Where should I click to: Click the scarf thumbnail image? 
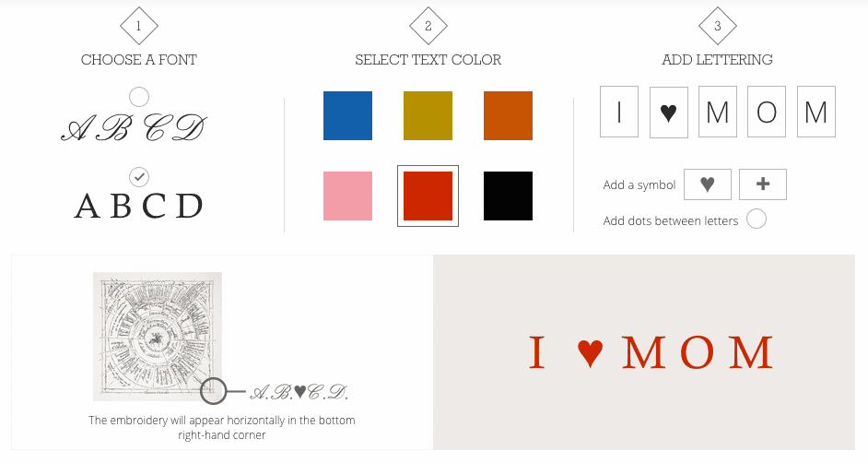[x=158, y=336]
